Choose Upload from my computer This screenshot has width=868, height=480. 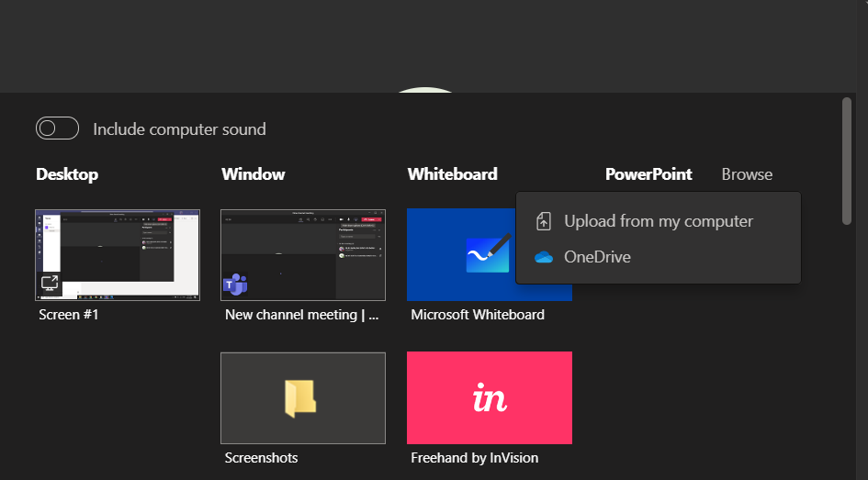click(658, 221)
